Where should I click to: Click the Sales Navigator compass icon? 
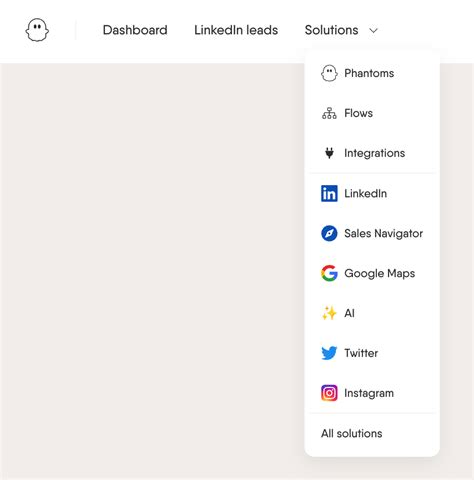[329, 233]
